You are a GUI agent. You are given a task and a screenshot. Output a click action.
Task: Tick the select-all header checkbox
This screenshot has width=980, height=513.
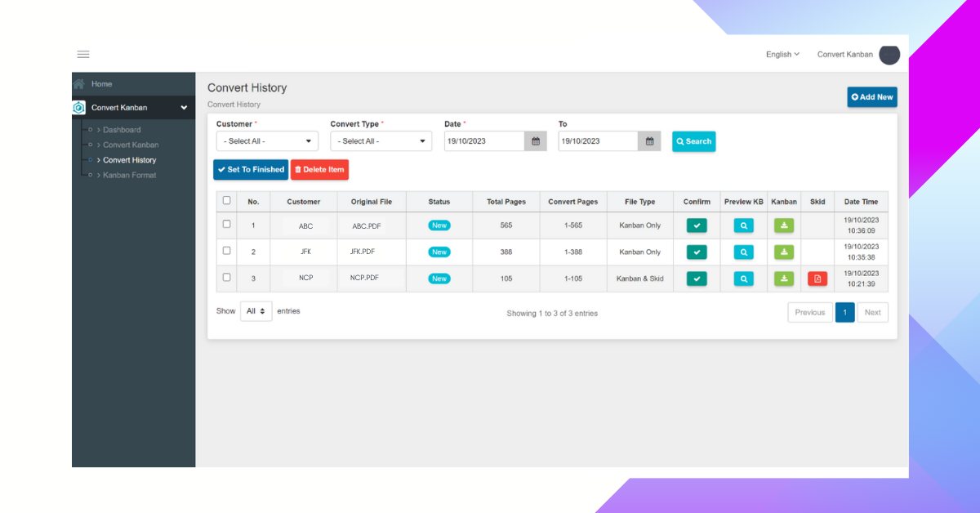(226, 201)
